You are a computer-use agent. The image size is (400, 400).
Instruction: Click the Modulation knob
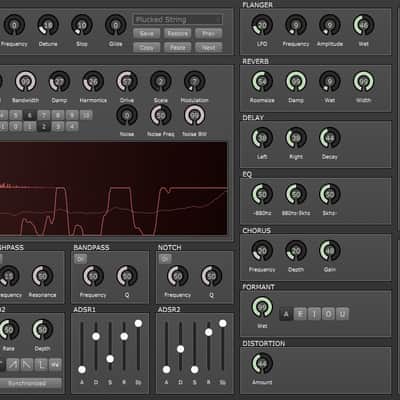[195, 81]
